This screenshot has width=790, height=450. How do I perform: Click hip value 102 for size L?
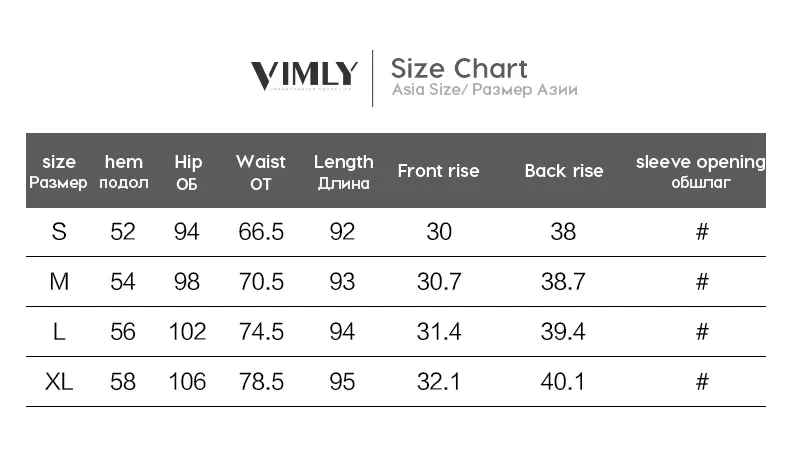pos(187,332)
